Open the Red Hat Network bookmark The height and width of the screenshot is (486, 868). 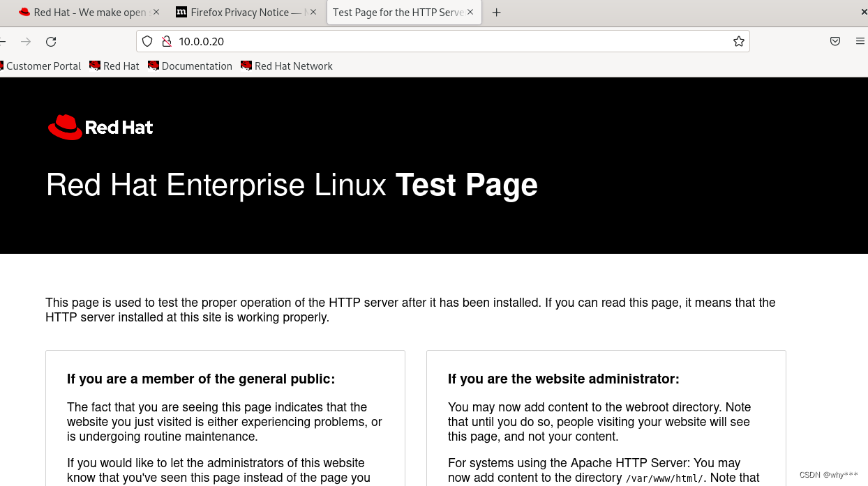pyautogui.click(x=287, y=66)
